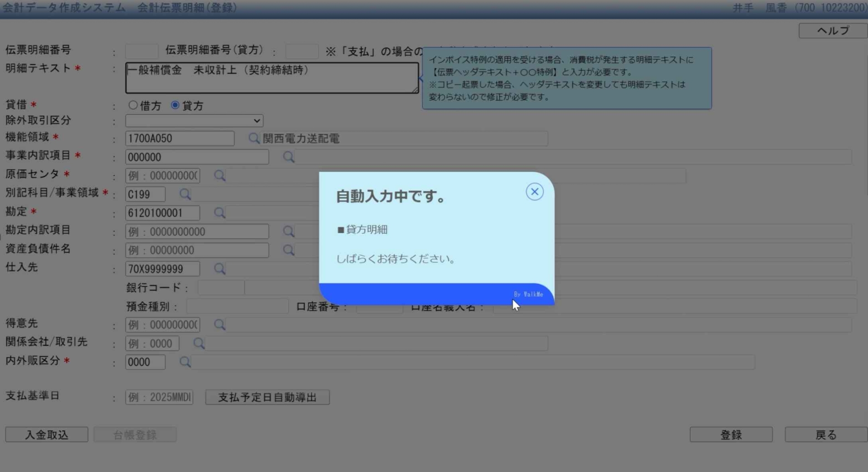
Task: Click the 戻る button
Action: [825, 435]
